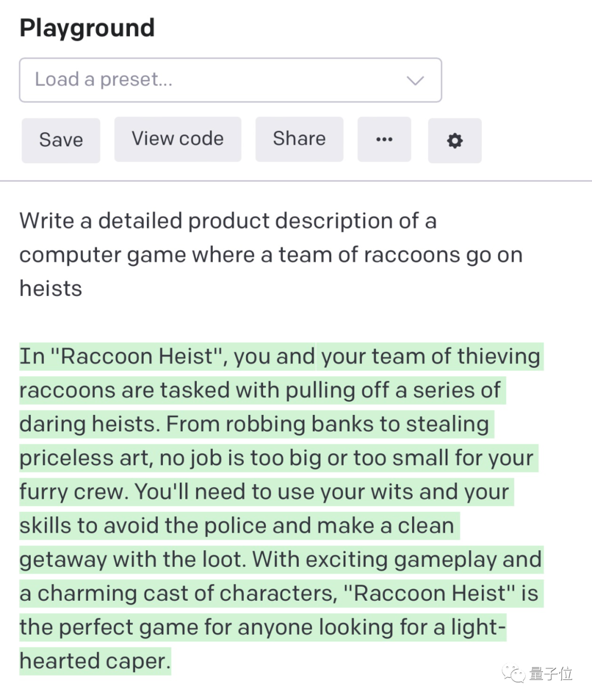The width and height of the screenshot is (592, 700).
Task: Click "daring heists" in the green highlighted text
Action: click(x=89, y=424)
